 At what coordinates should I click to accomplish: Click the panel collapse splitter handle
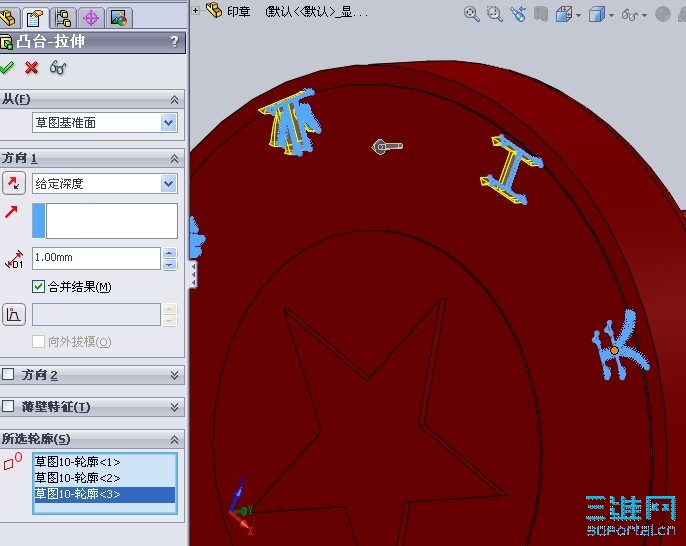click(x=193, y=274)
